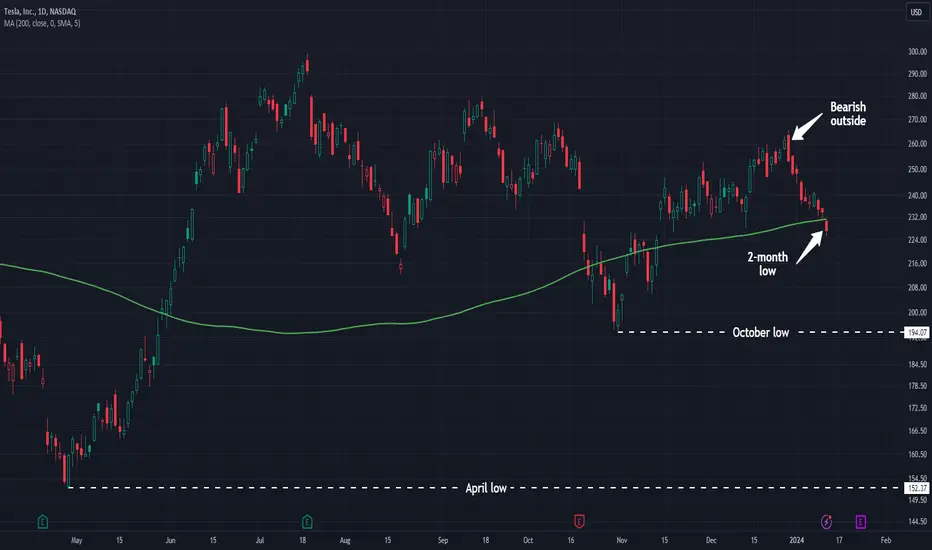Click the Jun date axis label

pyautogui.click(x=171, y=540)
